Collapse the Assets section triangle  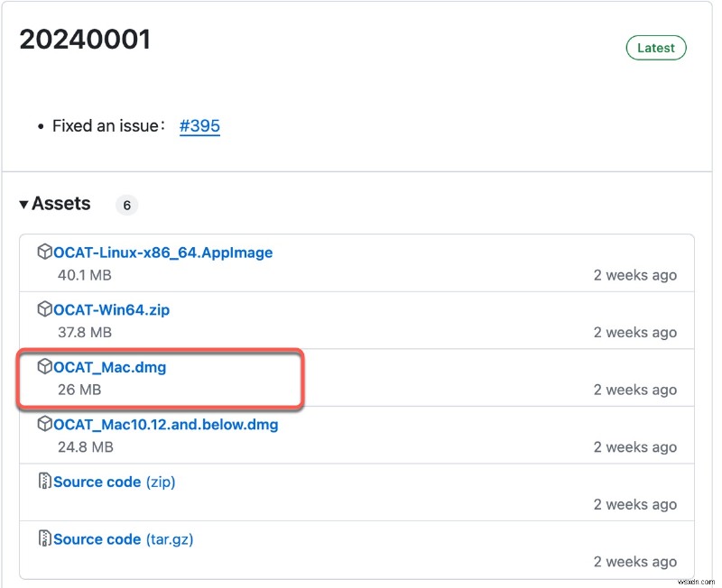(24, 205)
